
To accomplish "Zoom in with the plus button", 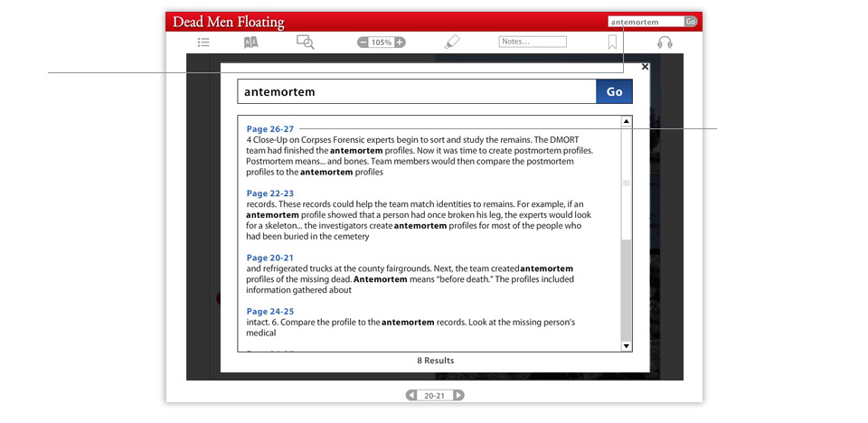I will [400, 42].
